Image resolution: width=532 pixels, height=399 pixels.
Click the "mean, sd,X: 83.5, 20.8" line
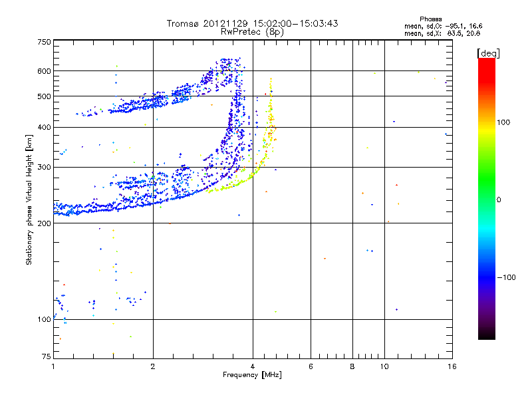click(x=442, y=33)
